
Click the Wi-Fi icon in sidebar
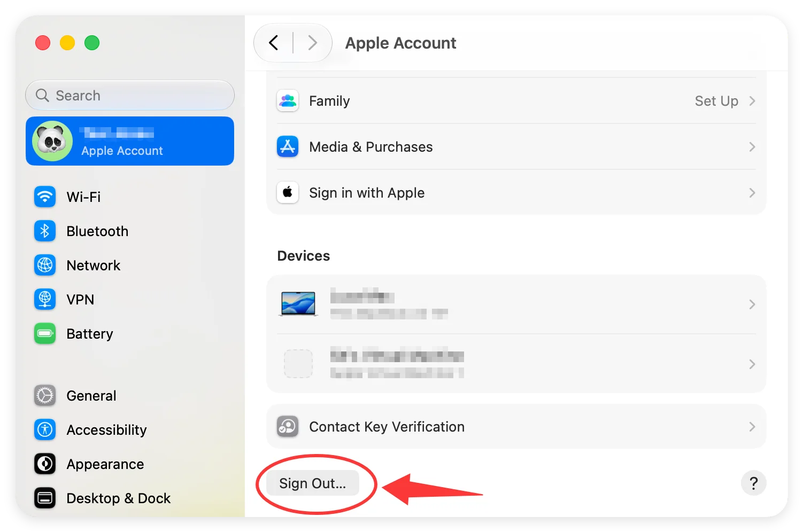45,197
